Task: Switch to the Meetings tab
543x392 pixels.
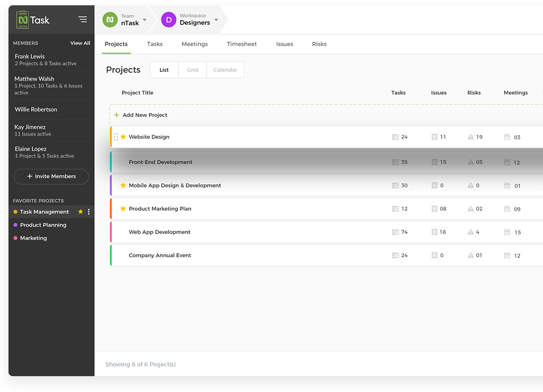Action: click(194, 44)
